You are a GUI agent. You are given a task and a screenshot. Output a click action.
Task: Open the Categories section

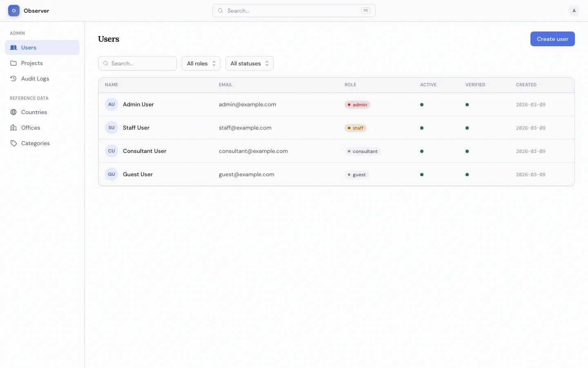42,143
